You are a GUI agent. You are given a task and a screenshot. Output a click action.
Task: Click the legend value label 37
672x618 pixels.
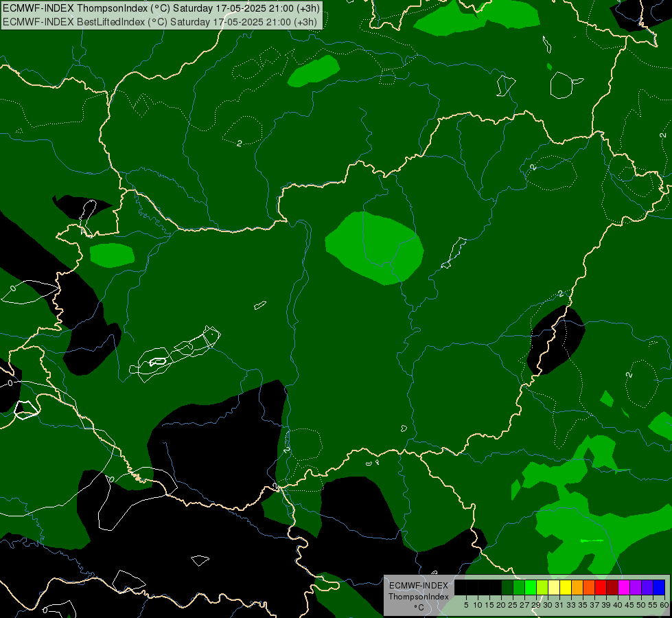point(594,605)
